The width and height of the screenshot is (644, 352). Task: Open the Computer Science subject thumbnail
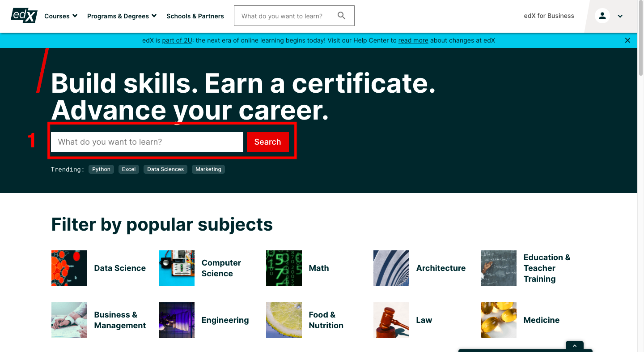pyautogui.click(x=177, y=268)
